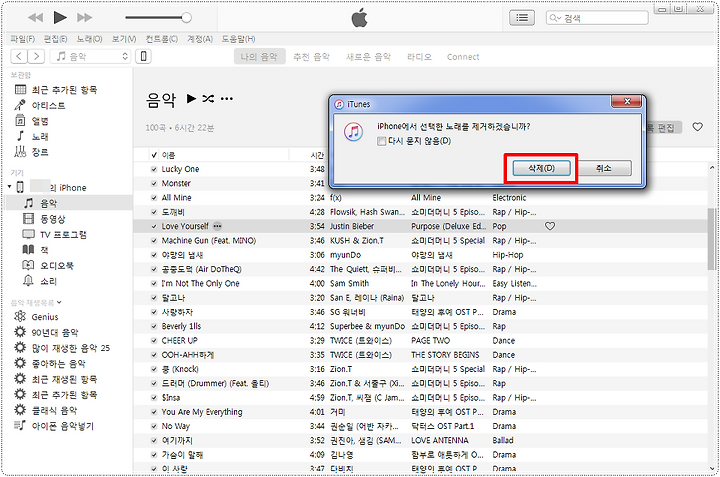Image resolution: width=720 pixels, height=477 pixels.
Task: Uncheck the Lucky One song checkbox
Action: tap(154, 169)
